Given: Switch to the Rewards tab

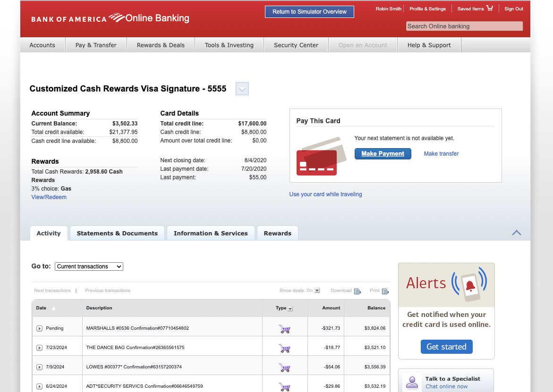Looking at the screenshot, I should pyautogui.click(x=278, y=233).
